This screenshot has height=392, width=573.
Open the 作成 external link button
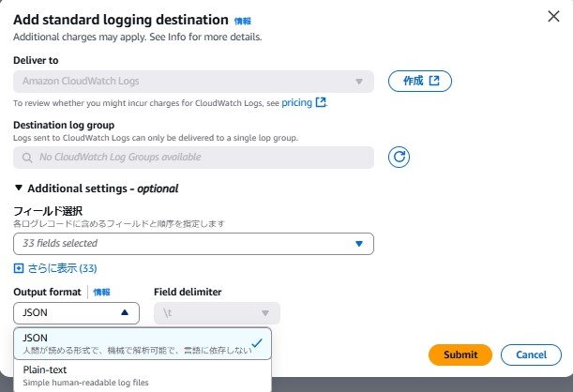tap(420, 81)
